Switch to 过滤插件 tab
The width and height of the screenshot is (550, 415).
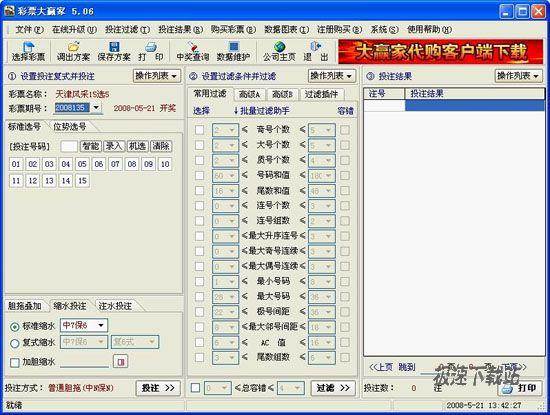[321, 94]
